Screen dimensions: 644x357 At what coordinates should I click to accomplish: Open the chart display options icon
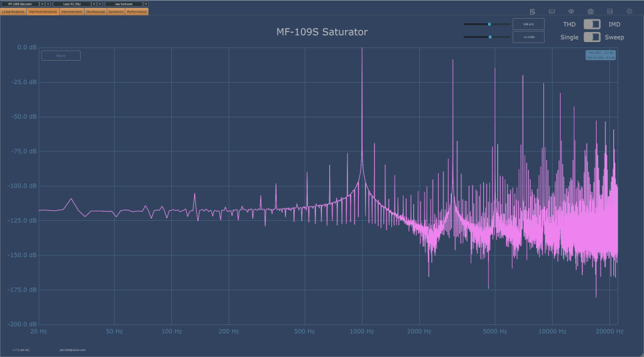click(610, 11)
